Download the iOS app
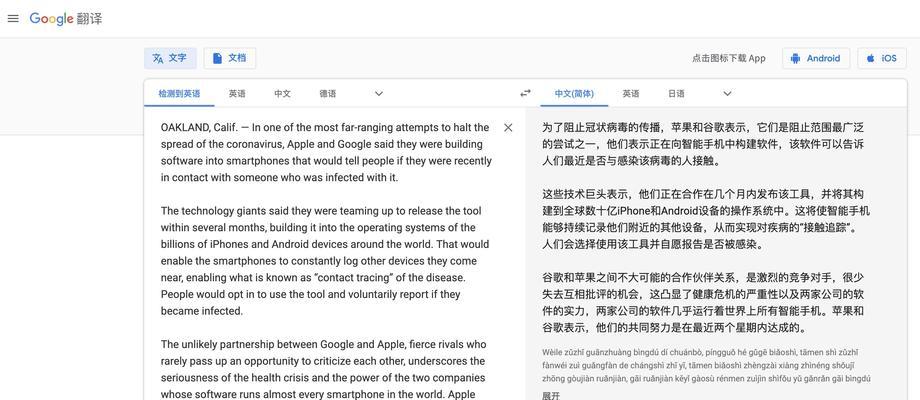Screen dimensions: 920x400 click(882, 58)
